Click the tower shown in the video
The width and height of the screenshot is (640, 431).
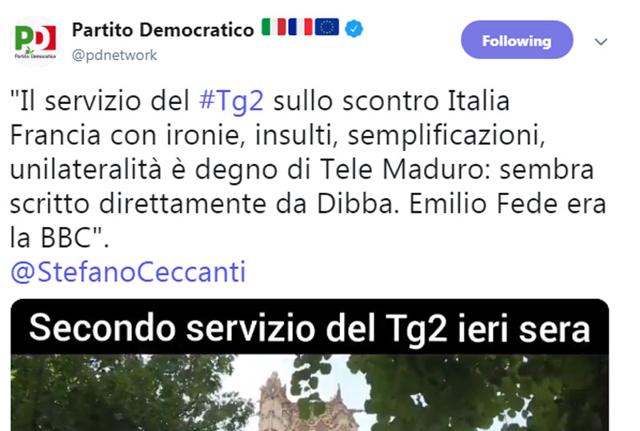308,402
